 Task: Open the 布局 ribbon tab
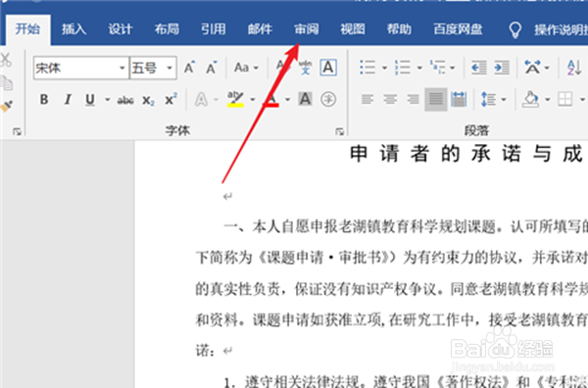coord(167,29)
